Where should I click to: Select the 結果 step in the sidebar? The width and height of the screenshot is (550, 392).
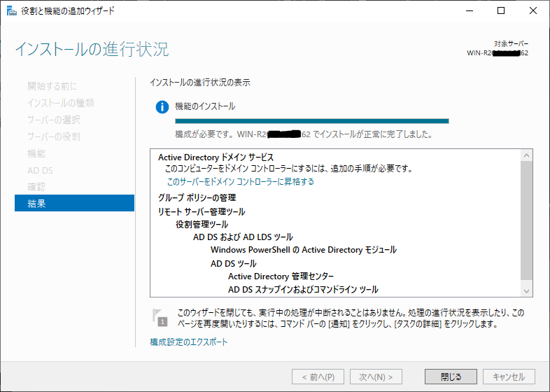(74, 203)
